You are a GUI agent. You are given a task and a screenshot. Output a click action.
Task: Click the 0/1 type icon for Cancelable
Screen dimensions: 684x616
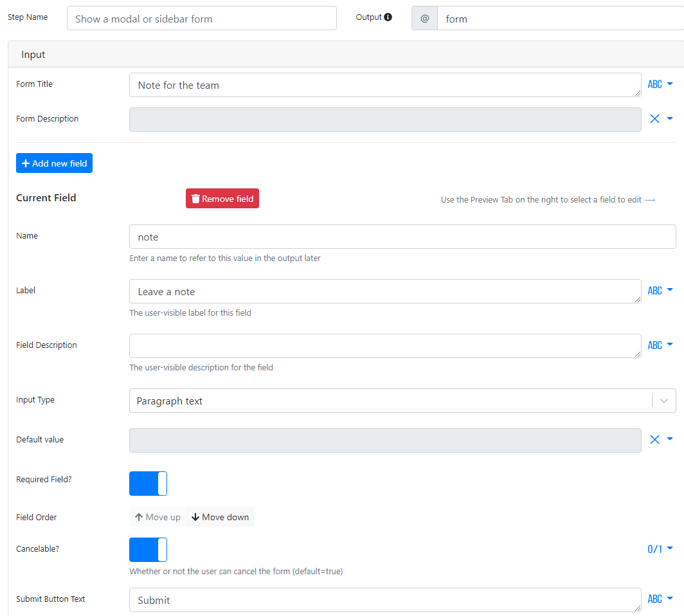655,549
